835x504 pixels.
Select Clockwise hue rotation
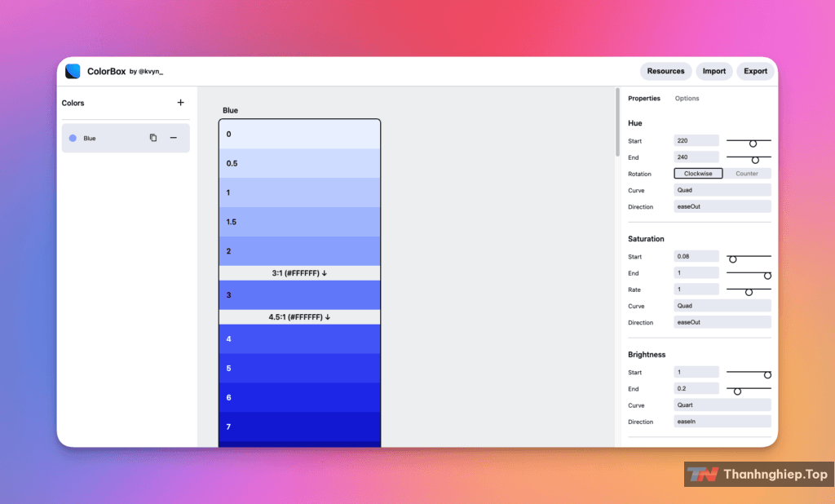pyautogui.click(x=698, y=173)
